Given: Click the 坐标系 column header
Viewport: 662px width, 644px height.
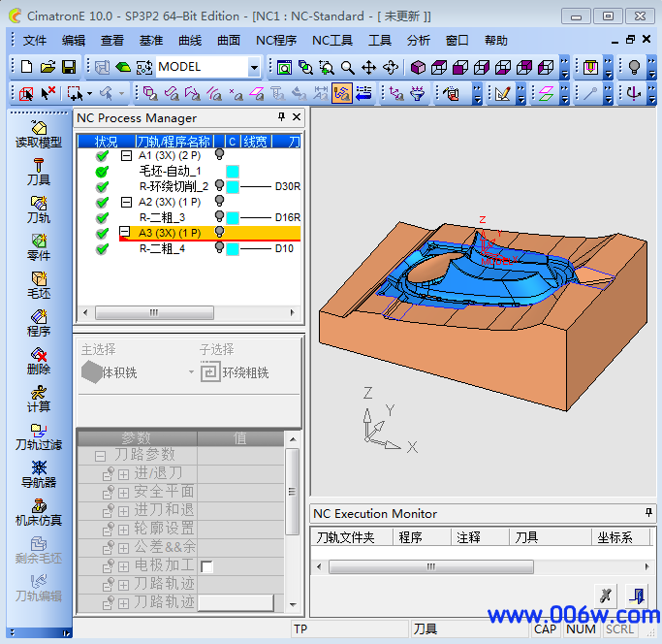Looking at the screenshot, I should [x=619, y=537].
